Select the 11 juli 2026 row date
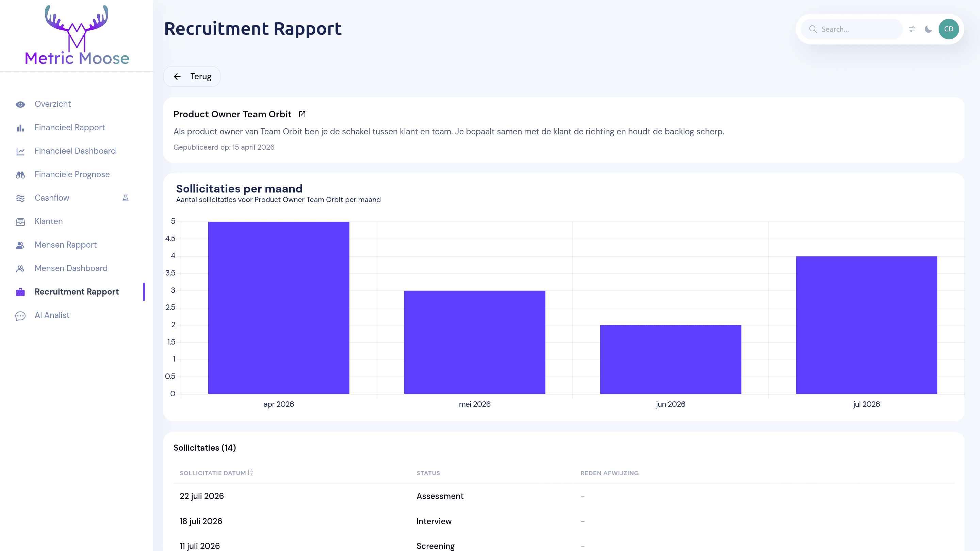Image resolution: width=980 pixels, height=551 pixels. [200, 547]
